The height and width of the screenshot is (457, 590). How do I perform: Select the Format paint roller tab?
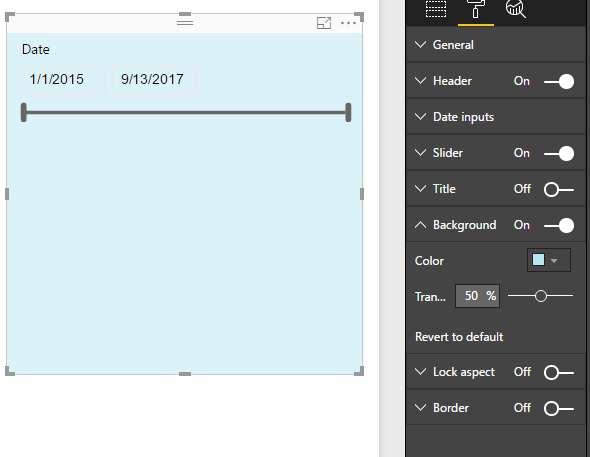pyautogui.click(x=476, y=9)
